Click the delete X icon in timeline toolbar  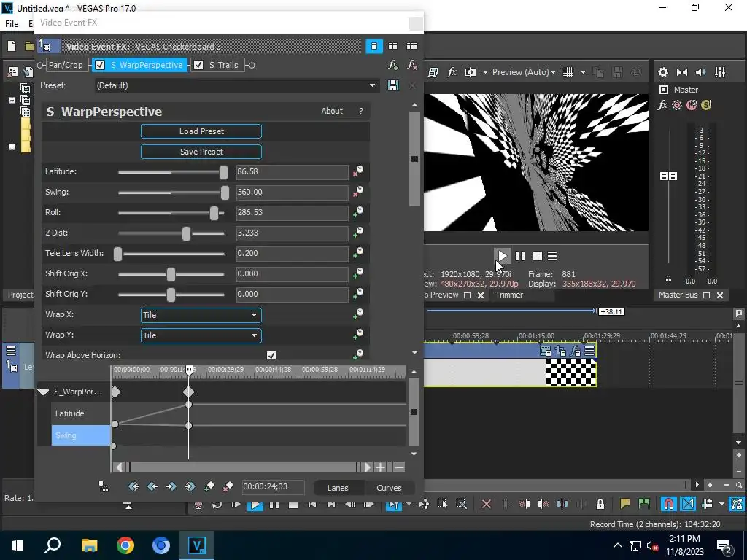pyautogui.click(x=487, y=504)
